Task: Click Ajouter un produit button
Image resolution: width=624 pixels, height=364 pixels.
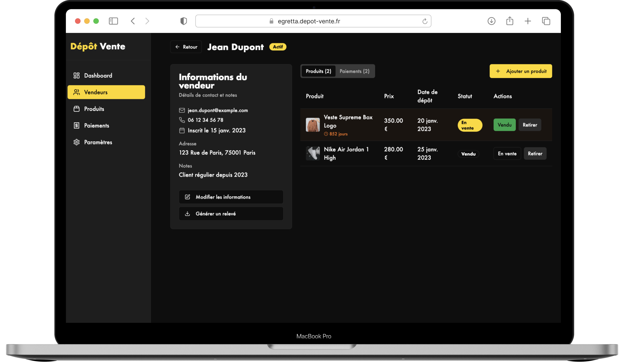Action: [x=520, y=71]
